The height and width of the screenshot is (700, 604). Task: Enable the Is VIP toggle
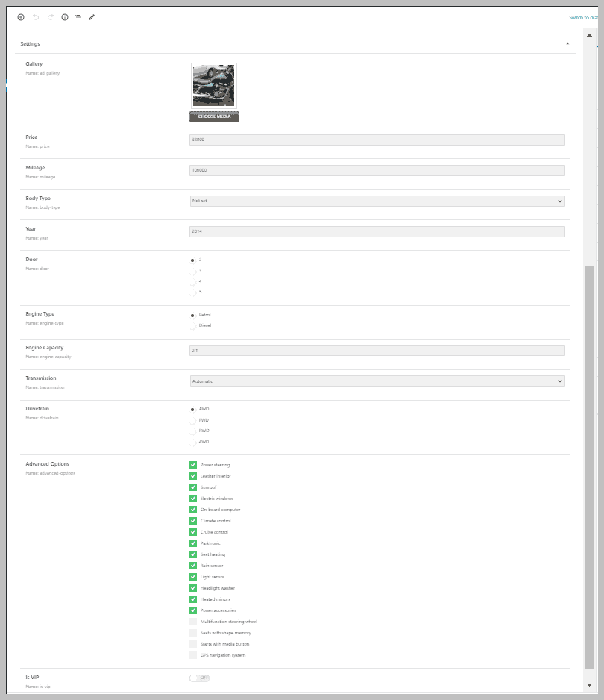(199, 678)
